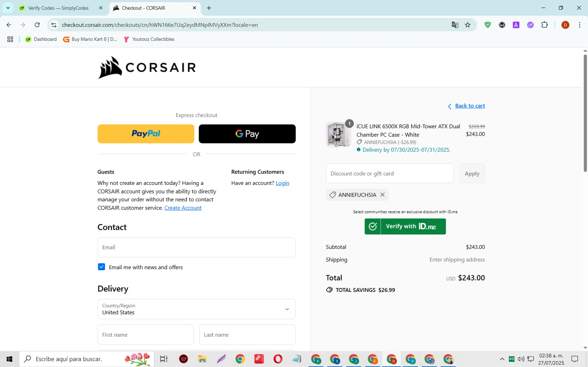The image size is (588, 367).
Task: Click the Google Pay express checkout button
Action: pos(247,134)
